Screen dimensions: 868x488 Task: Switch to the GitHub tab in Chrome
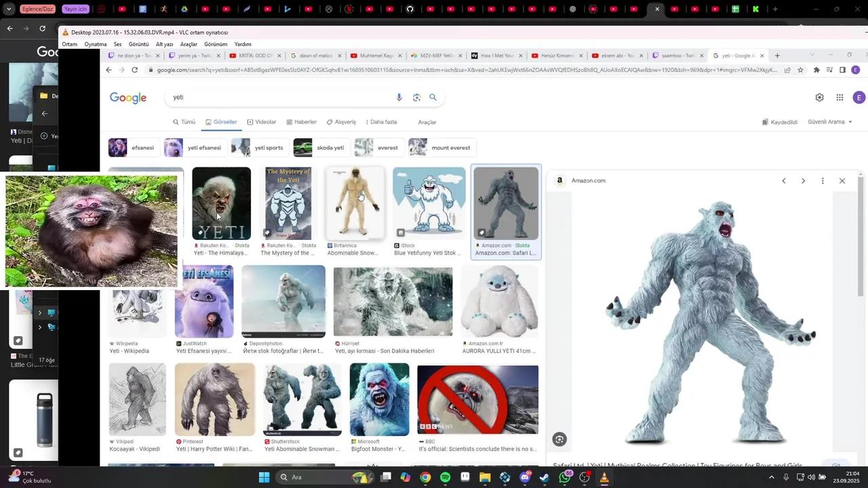[x=410, y=9]
